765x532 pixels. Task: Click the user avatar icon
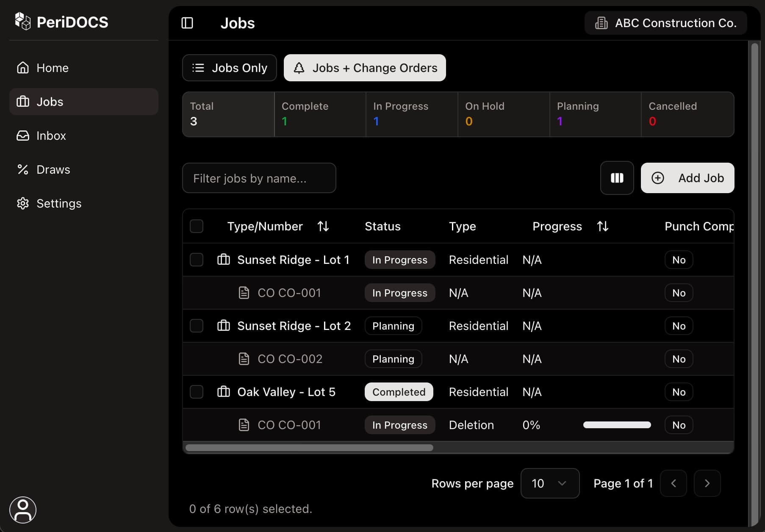tap(23, 510)
